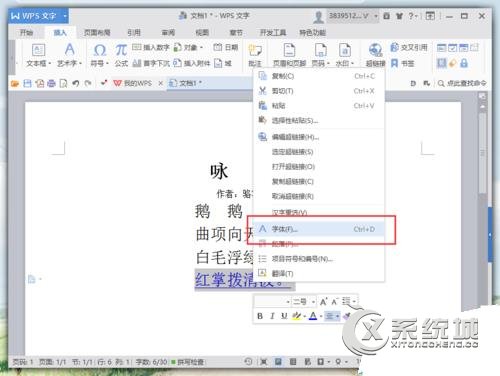The height and width of the screenshot is (376, 500).
Task: Insert a formula with the Pi icon
Action: pyautogui.click(x=121, y=55)
